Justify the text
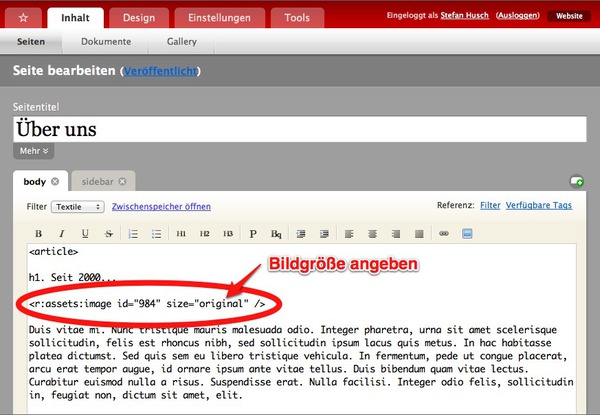 pyautogui.click(x=419, y=233)
